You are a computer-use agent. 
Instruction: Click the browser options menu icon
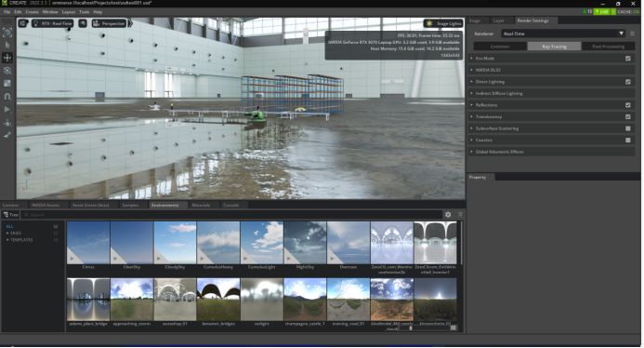tap(460, 215)
